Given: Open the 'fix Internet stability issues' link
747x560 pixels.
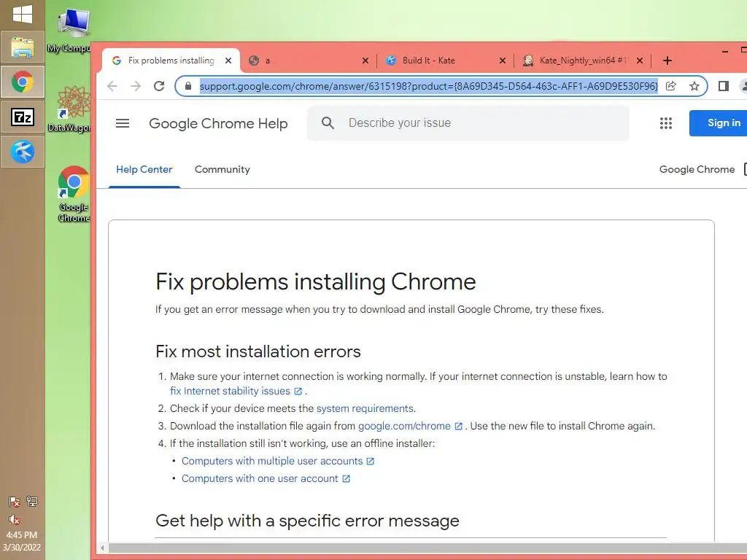Looking at the screenshot, I should (236, 391).
